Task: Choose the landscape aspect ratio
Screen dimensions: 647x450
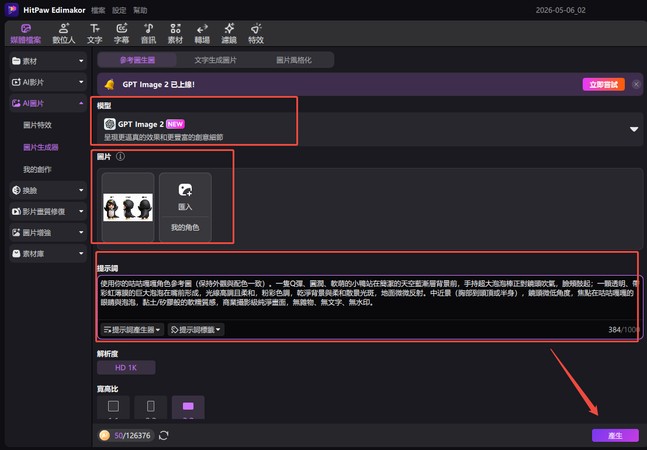Action: tap(188, 407)
